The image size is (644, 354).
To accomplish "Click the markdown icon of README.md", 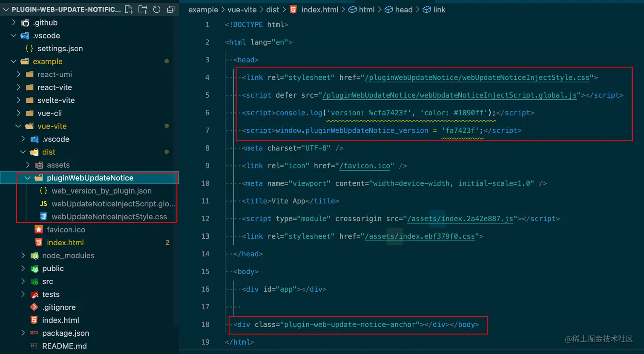I will click(x=34, y=346).
